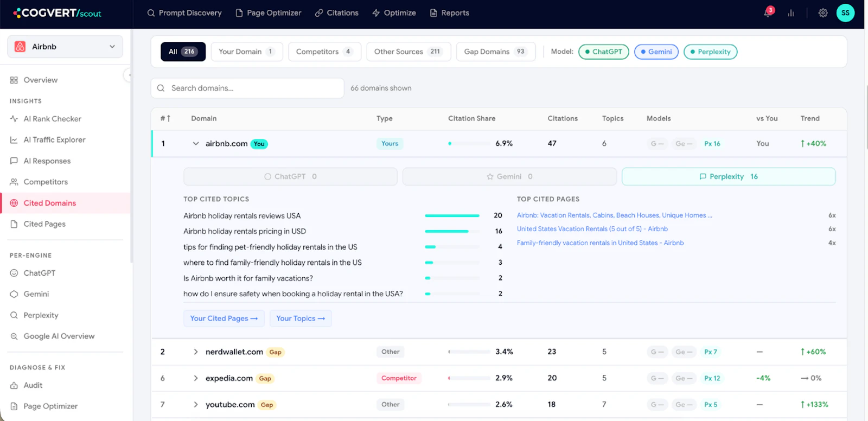Click the Airbnb holiday rentals reviews USA bar
Viewport: 868px width, 421px height.
coord(452,216)
